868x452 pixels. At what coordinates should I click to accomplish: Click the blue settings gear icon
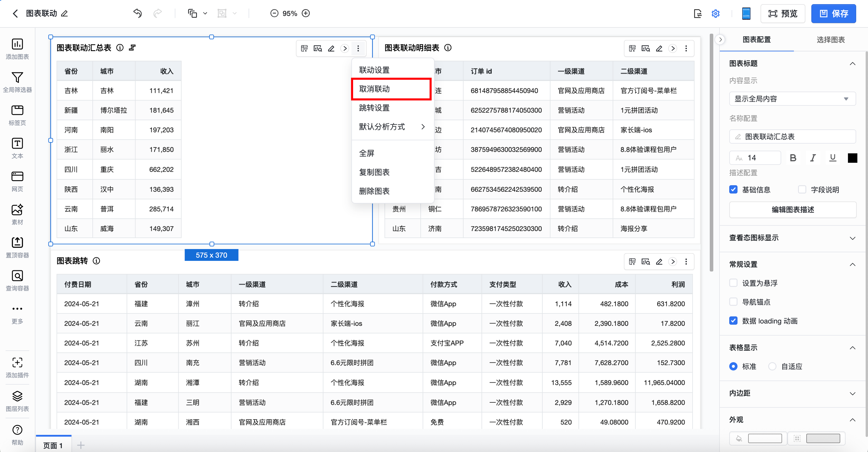click(x=715, y=14)
